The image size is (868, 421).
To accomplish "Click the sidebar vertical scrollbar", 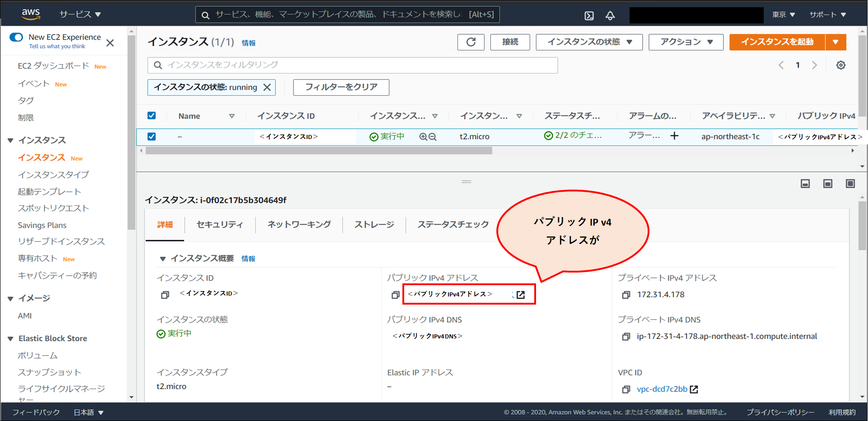I will tap(131, 132).
